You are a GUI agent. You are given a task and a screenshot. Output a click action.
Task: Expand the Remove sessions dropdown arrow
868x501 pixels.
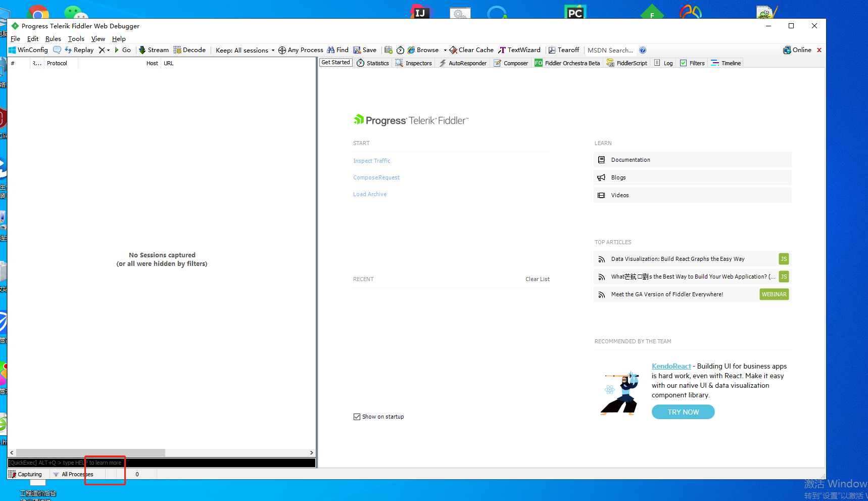[108, 50]
